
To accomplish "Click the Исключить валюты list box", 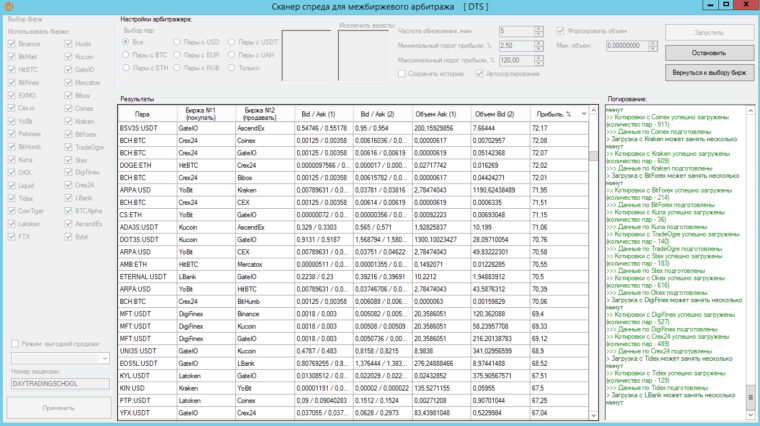I will point(363,55).
